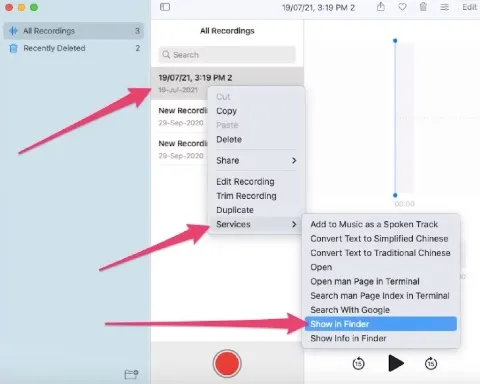The width and height of the screenshot is (480, 384).
Task: Start recording with red record button
Action: [x=227, y=363]
